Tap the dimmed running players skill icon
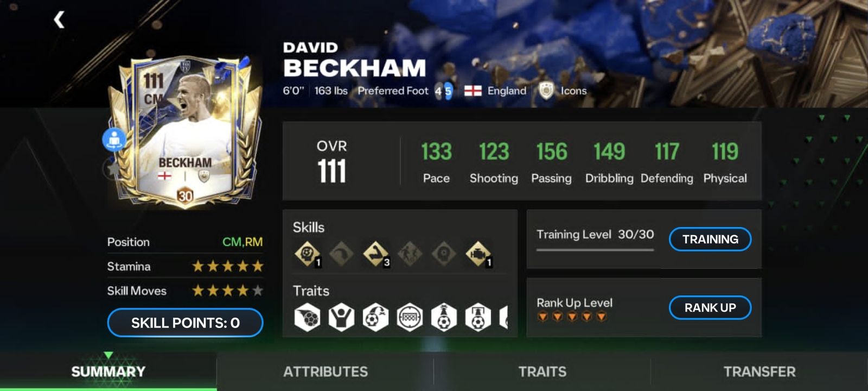Viewport: 868px width, 391px height. 410,254
